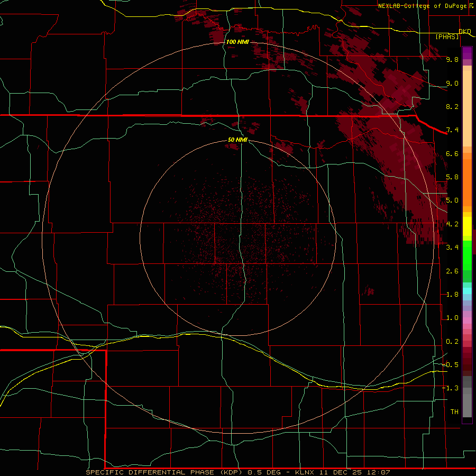The image size is (476, 476).
Task: Click the 9.0 scale value
Action: click(452, 83)
